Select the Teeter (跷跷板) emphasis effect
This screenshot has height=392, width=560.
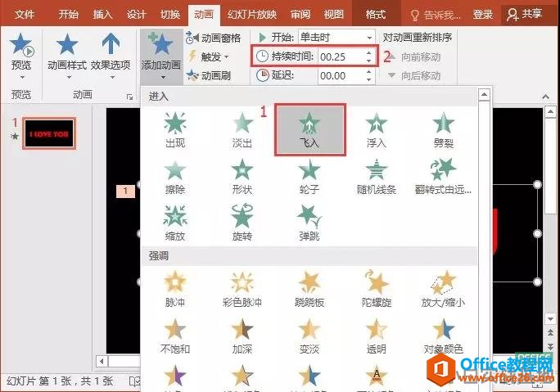[x=309, y=289]
